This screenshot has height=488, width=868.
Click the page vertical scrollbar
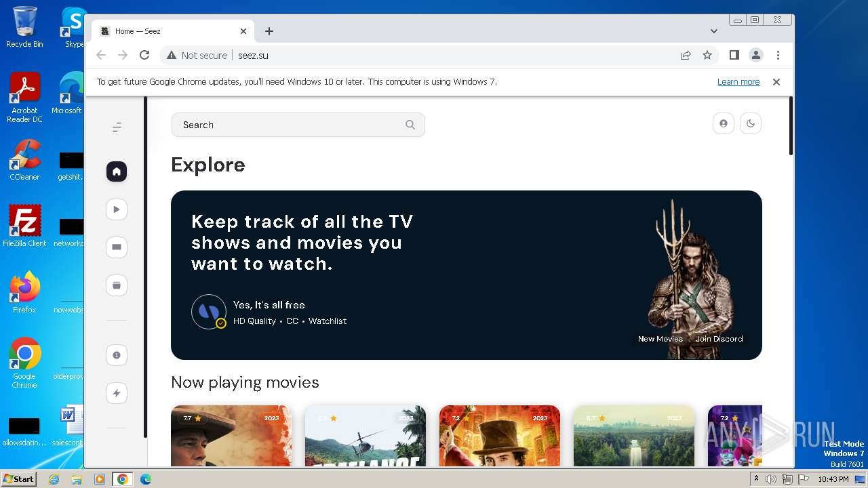click(791, 126)
